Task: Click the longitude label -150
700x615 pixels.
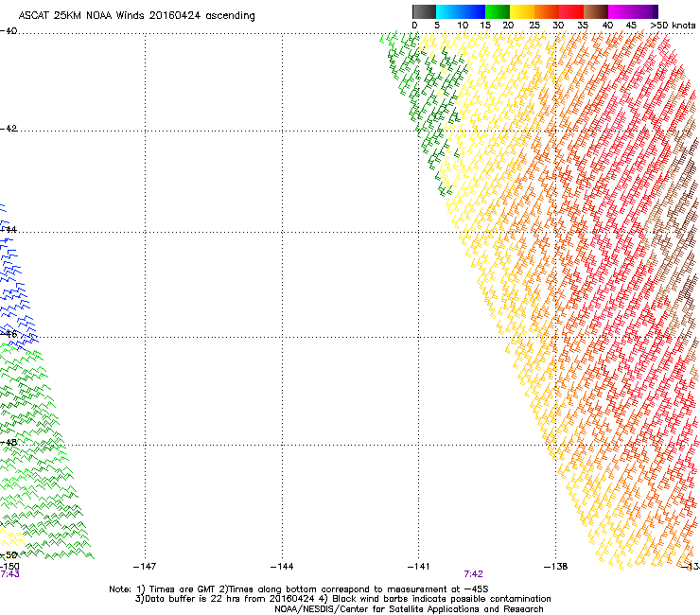Action: coord(9,567)
